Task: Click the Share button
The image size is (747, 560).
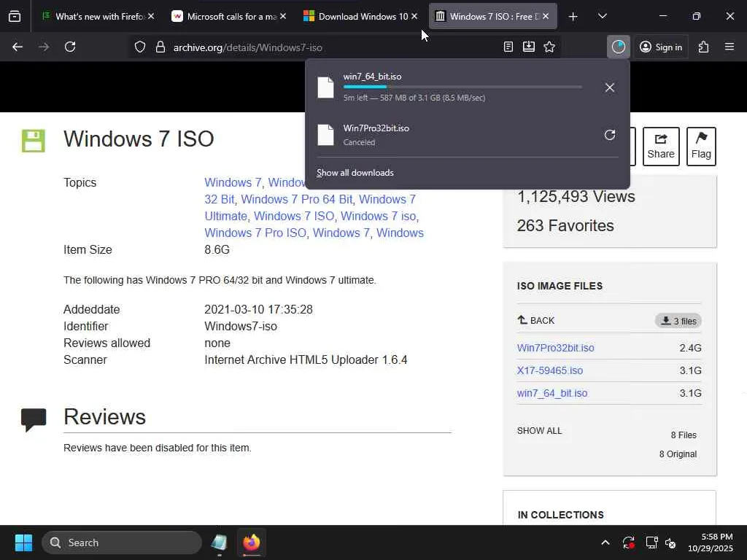Action: click(661, 147)
